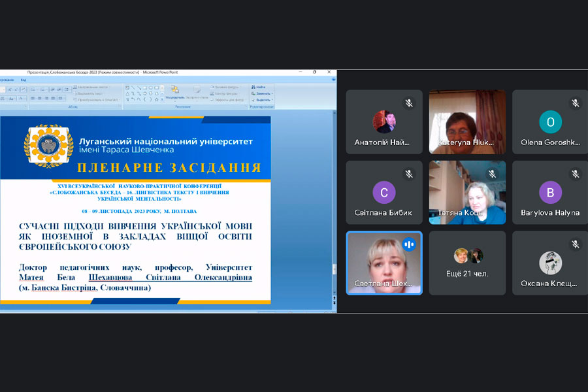588x392 pixels.
Task: Click conference date line 08-09 листопада 2023
Action: tap(139, 211)
